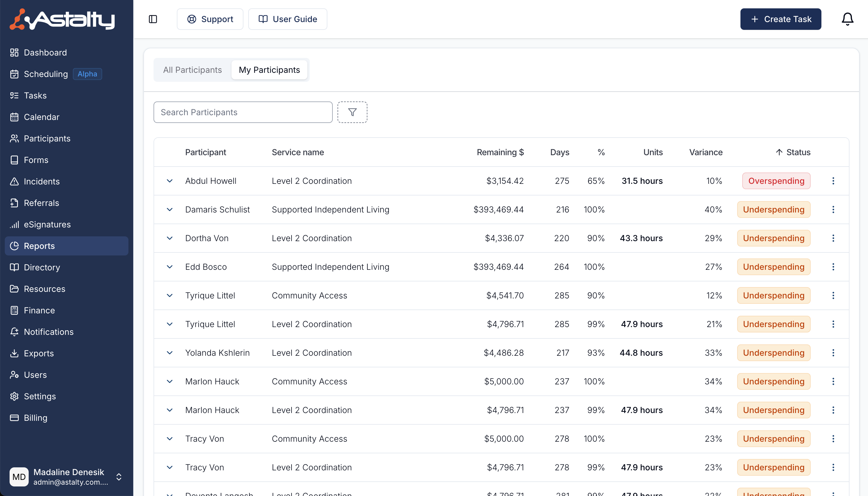Open actions for Tyrique Littel Level 2 Coordination
This screenshot has width=868, height=496.
tap(833, 324)
